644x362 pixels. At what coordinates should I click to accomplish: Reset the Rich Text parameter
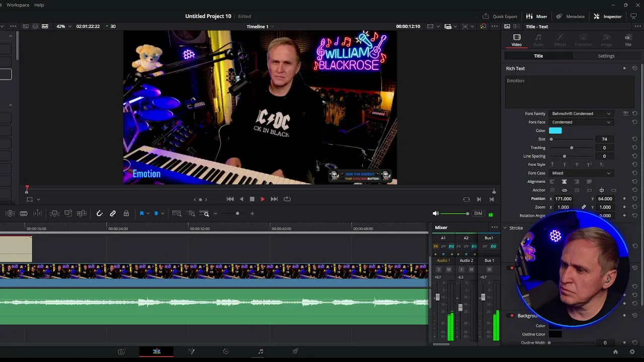coord(634,68)
